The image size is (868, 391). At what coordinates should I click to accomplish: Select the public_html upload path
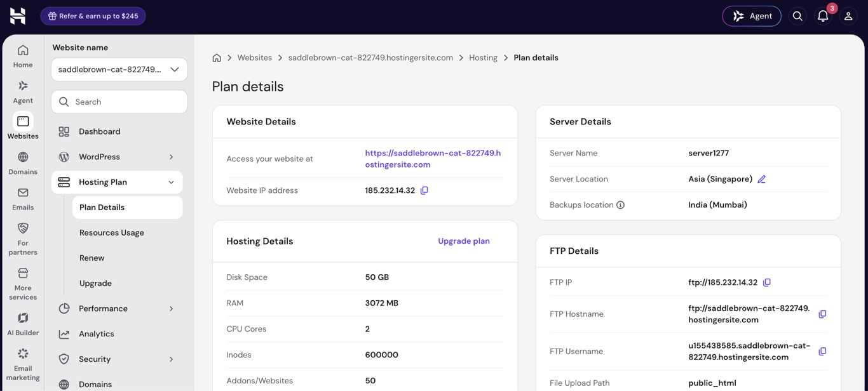(712, 383)
